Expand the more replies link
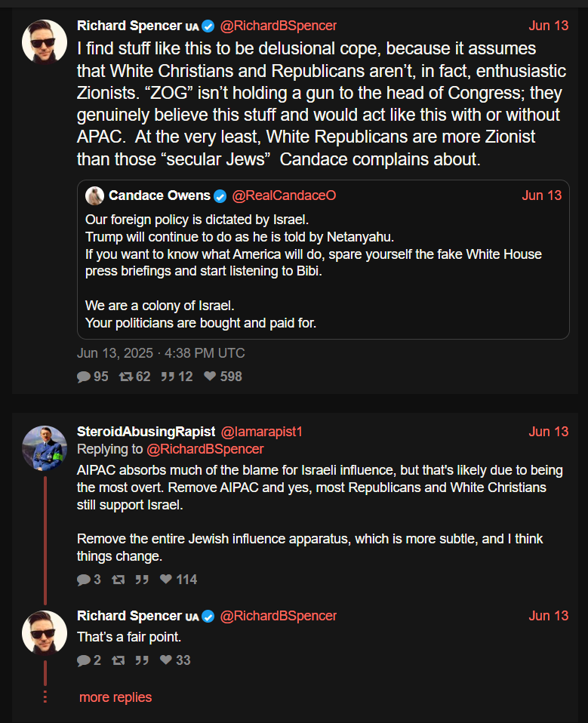Screen dimensions: 588x723 click(115, 697)
